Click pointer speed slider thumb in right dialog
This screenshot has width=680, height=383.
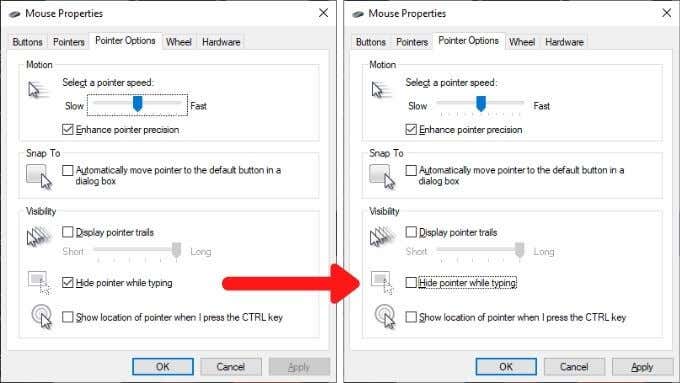[x=481, y=104]
